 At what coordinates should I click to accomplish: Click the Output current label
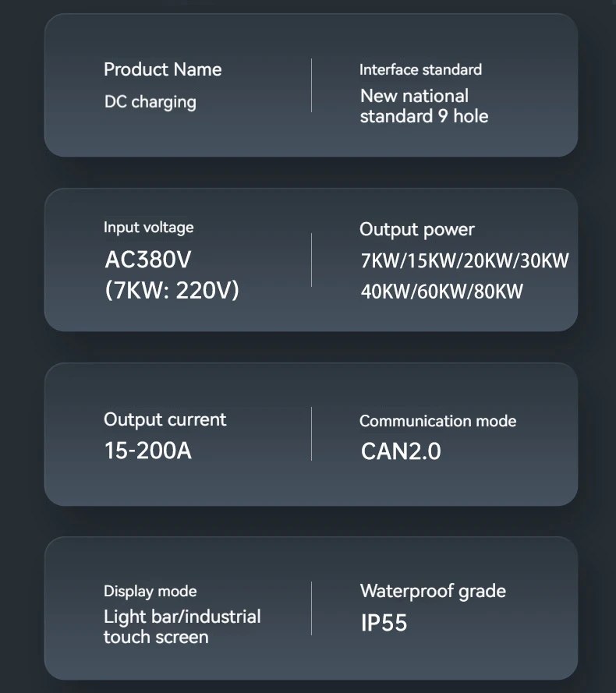tap(165, 419)
